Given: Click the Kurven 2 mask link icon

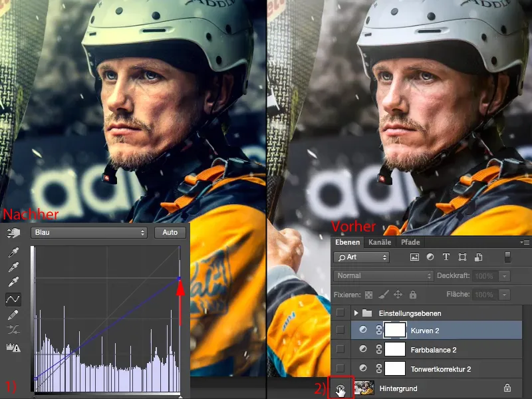Looking at the screenshot, I should 378,330.
